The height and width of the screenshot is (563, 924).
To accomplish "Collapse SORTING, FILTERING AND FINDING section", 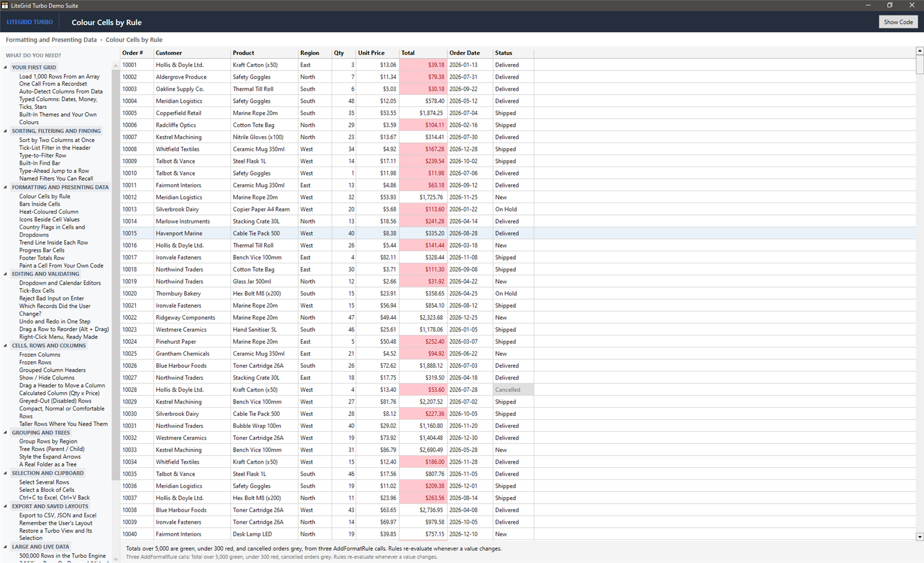I will click(5, 131).
